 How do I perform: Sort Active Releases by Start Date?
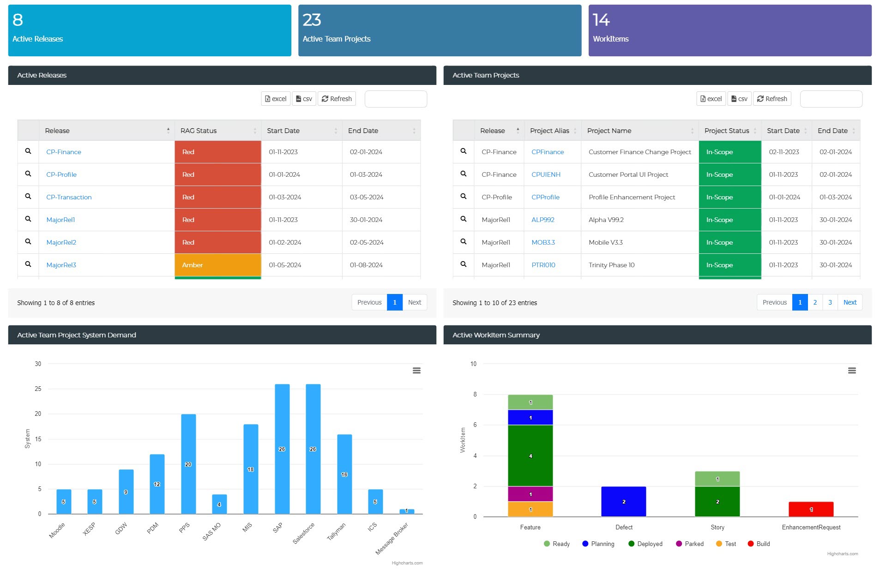(x=301, y=131)
